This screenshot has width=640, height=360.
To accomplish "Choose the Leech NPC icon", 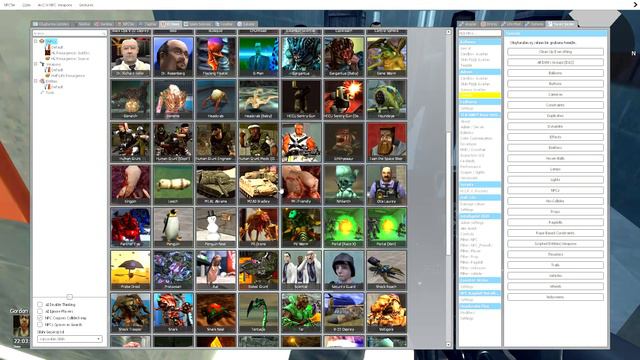I will tap(173, 184).
